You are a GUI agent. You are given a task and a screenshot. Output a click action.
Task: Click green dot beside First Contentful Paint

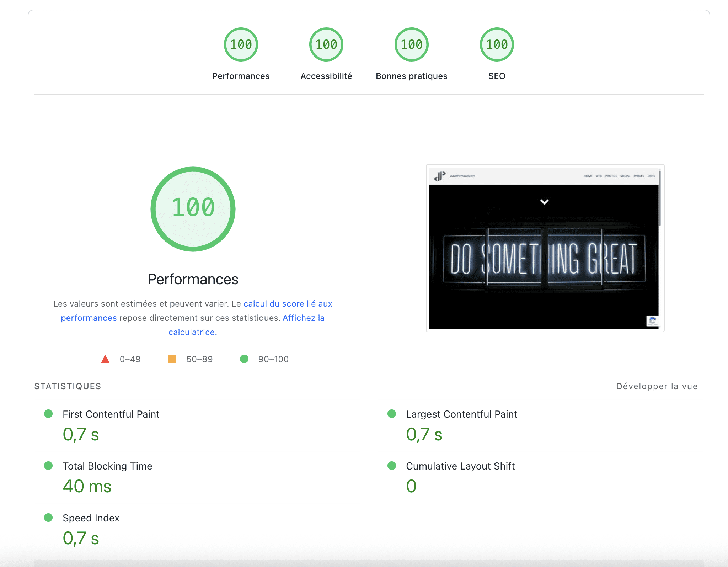(x=48, y=414)
